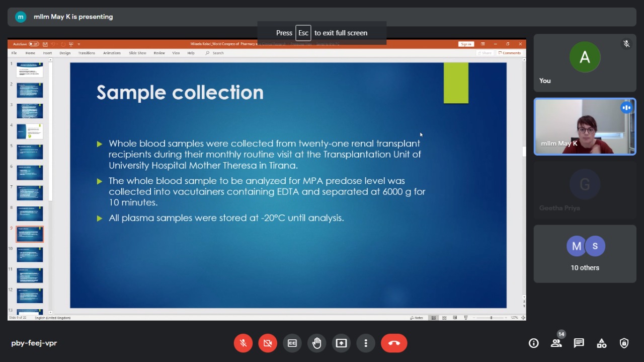This screenshot has height=362, width=644.
Task: Start presenting your screen
Action: (342, 343)
